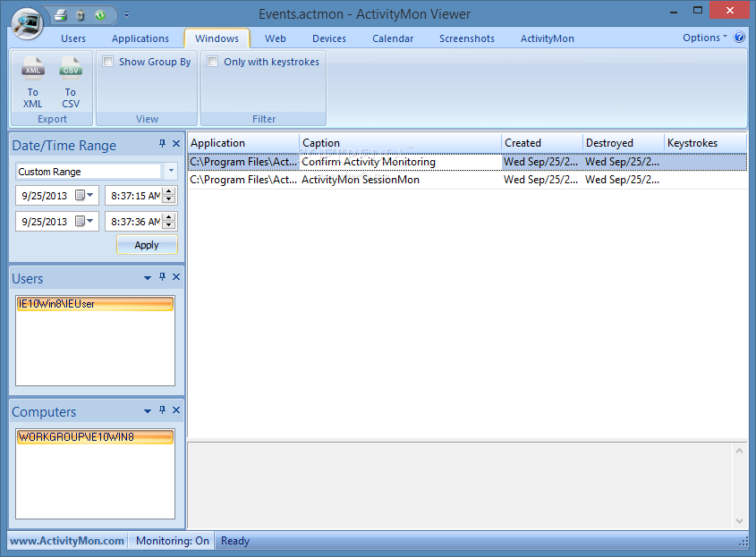
Task: Sort by the Keystrokes column header
Action: tap(705, 143)
